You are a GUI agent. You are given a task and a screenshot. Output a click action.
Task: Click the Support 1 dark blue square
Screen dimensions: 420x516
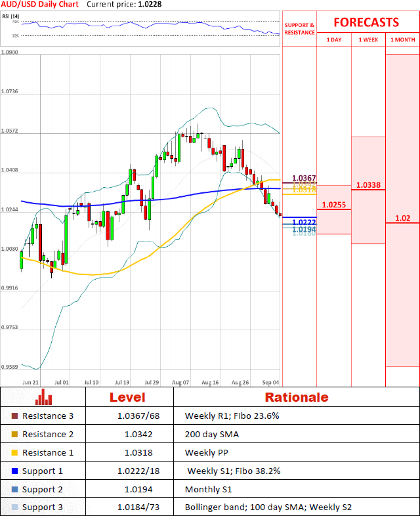pyautogui.click(x=15, y=471)
